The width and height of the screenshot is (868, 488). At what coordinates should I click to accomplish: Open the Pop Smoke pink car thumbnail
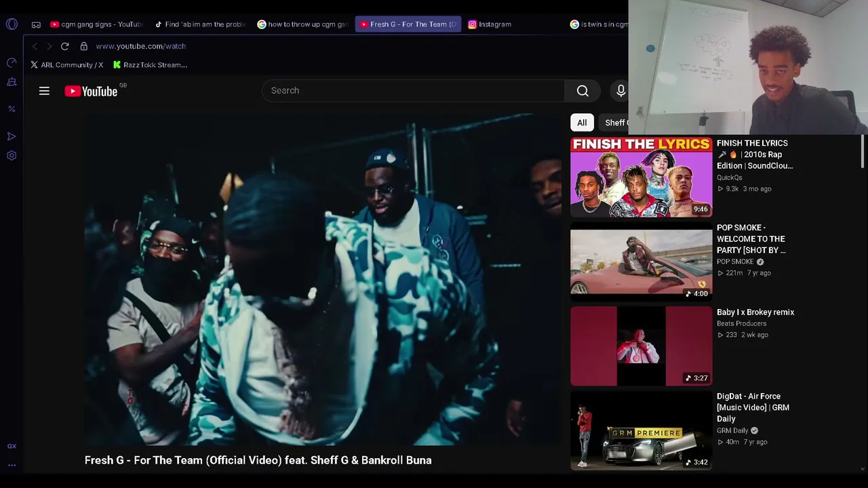(642, 262)
